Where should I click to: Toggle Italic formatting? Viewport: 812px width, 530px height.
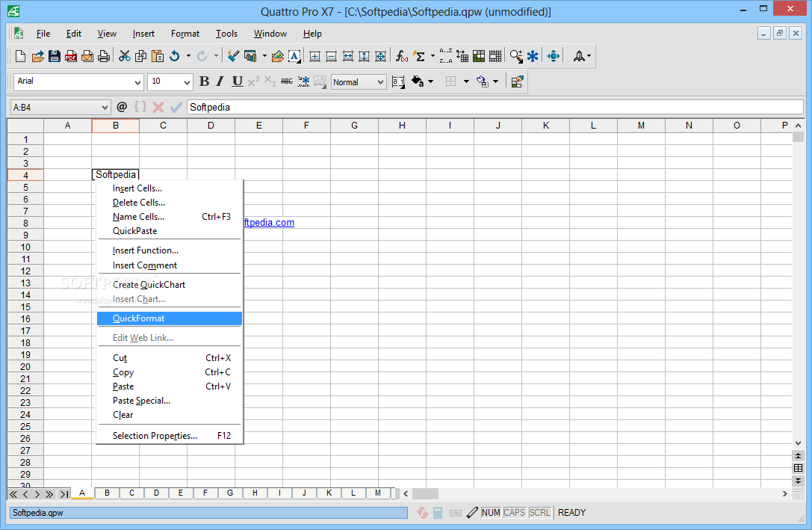pos(220,81)
